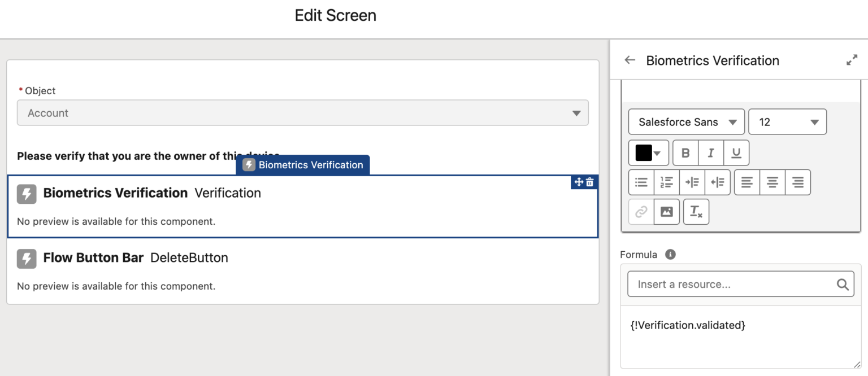868x376 pixels.
Task: Align text to the right
Action: click(x=797, y=182)
